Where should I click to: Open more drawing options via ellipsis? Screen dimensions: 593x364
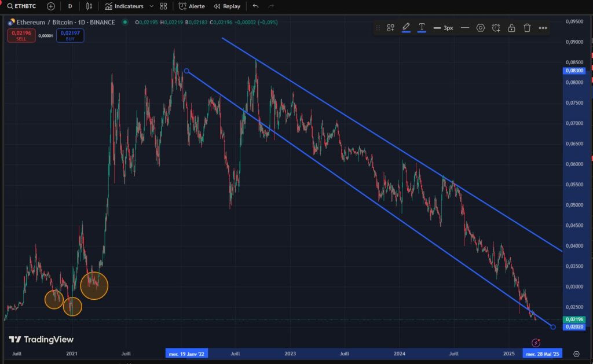[x=543, y=27]
